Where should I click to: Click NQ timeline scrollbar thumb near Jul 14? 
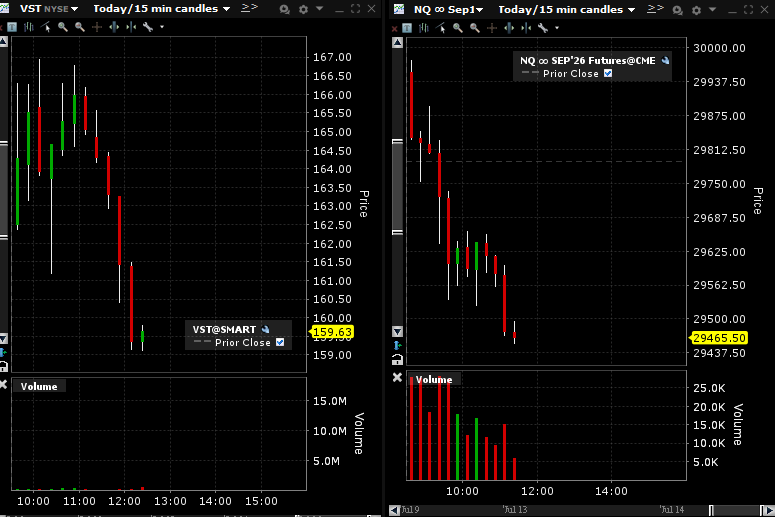tap(735, 510)
